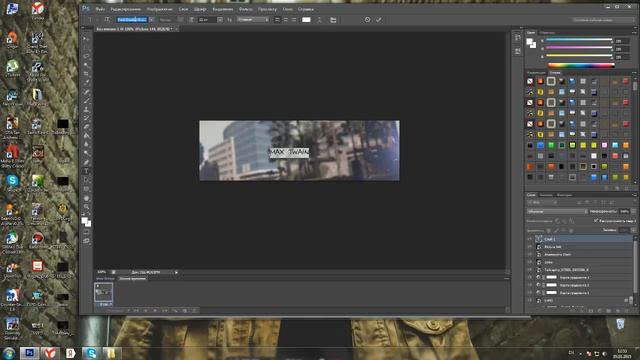Click the Photoshop taskbar icon

29,353
